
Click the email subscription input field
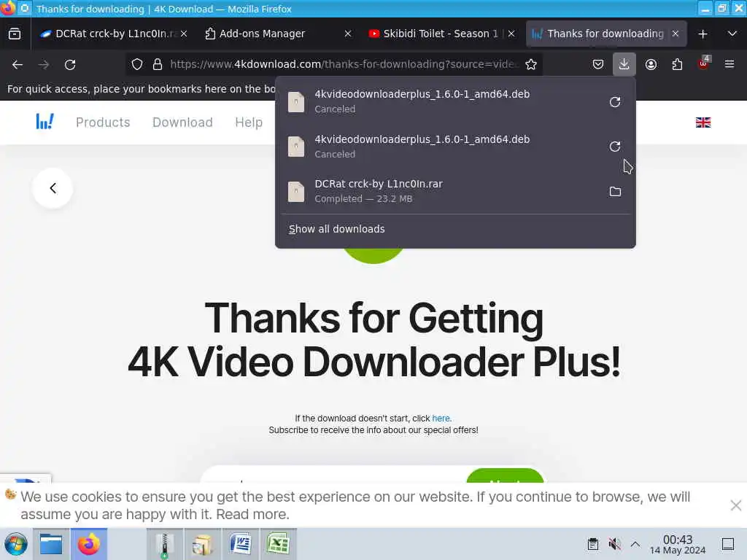pyautogui.click(x=333, y=475)
